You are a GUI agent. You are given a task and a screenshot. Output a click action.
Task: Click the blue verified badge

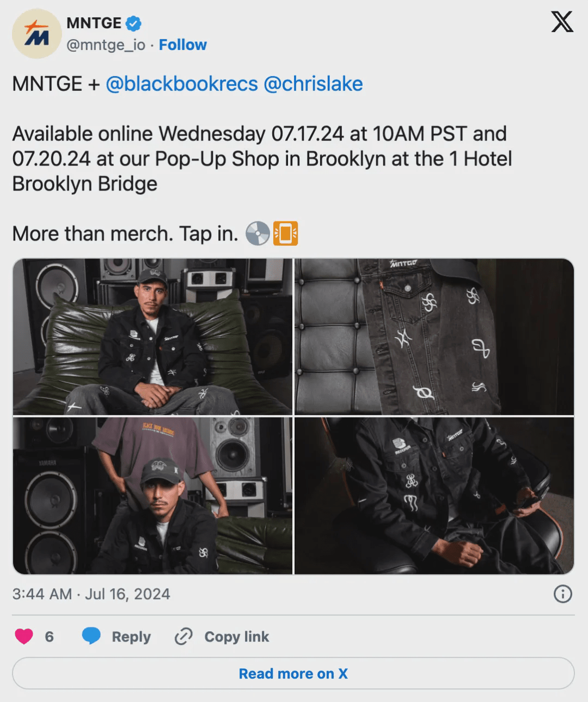(x=133, y=23)
